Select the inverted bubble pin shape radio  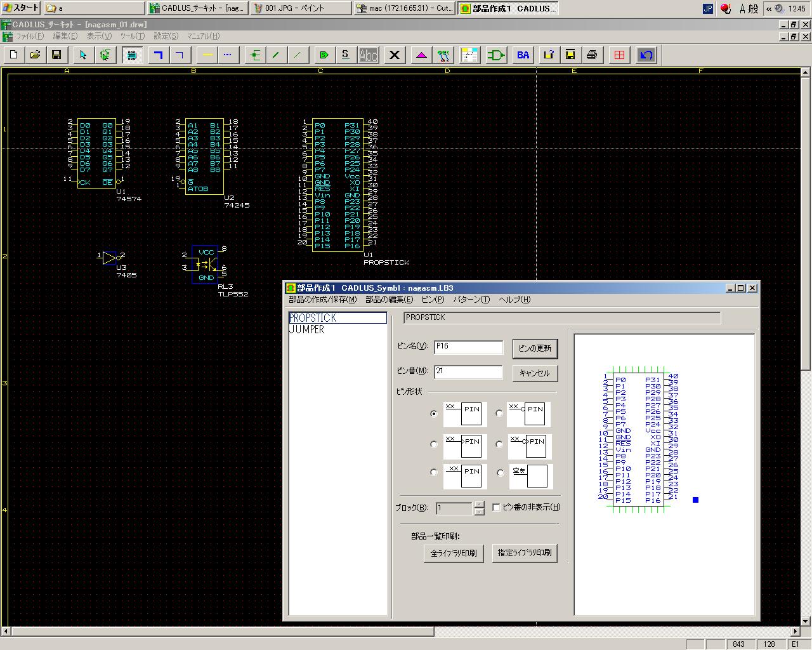pos(499,413)
